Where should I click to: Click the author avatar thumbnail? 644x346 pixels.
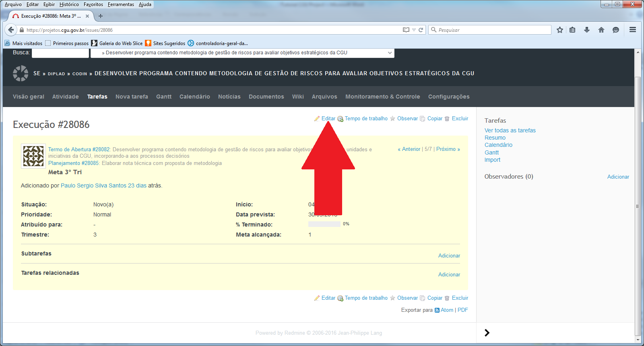click(33, 156)
